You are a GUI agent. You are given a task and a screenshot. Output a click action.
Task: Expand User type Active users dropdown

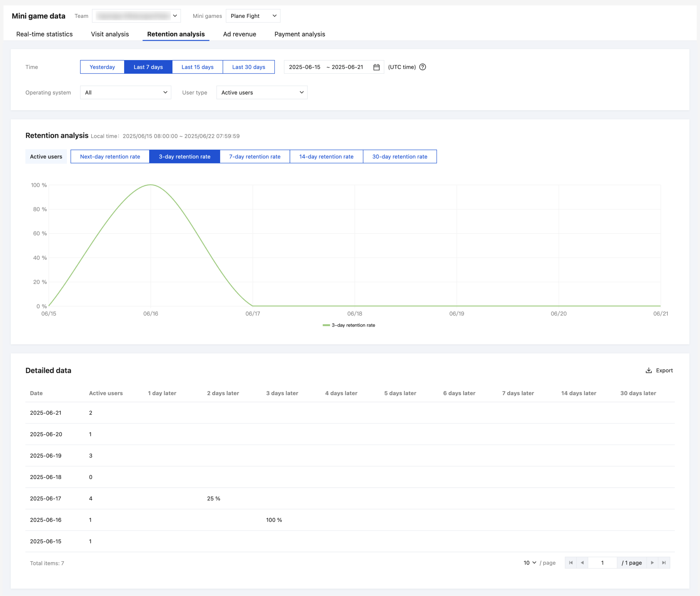click(262, 93)
